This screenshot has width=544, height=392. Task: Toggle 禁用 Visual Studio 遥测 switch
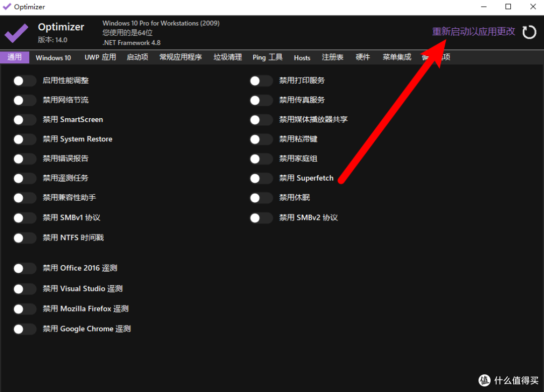tap(25, 289)
